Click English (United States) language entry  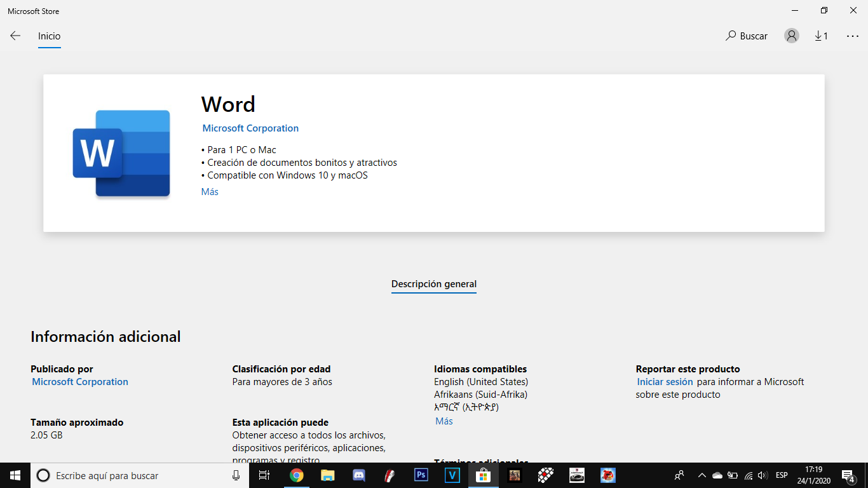(481, 382)
